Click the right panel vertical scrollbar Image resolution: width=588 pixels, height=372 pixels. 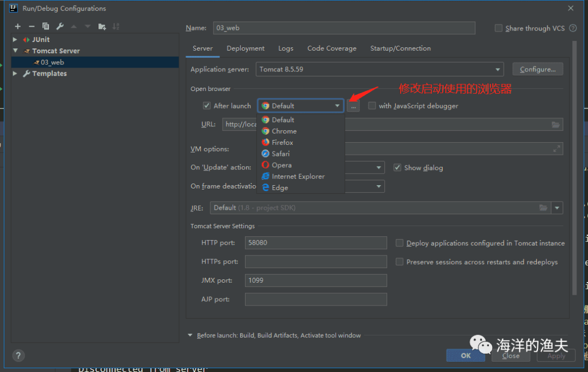click(574, 168)
